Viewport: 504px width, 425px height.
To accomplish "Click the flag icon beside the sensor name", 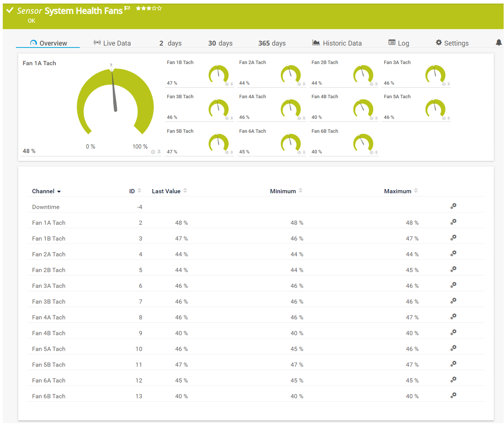I will click(127, 8).
